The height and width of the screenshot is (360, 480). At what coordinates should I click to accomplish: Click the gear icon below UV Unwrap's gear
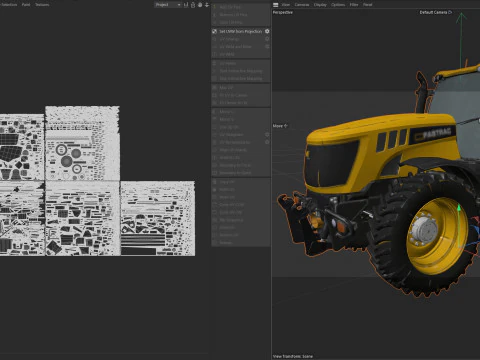tap(267, 47)
